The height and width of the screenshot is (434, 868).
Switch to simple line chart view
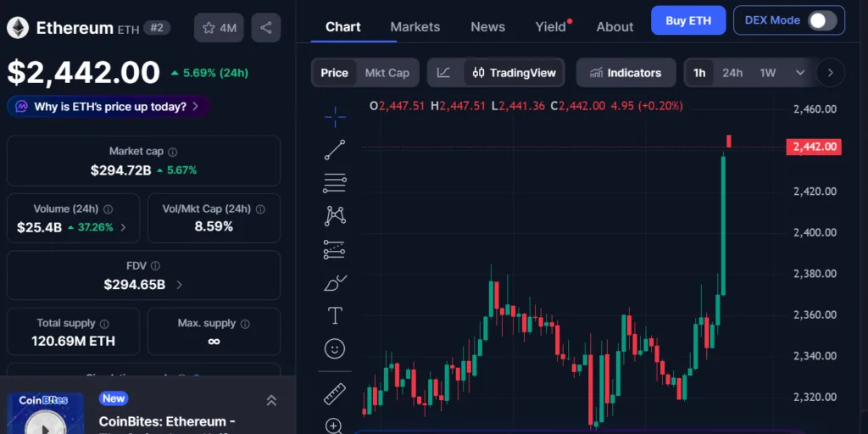point(443,73)
